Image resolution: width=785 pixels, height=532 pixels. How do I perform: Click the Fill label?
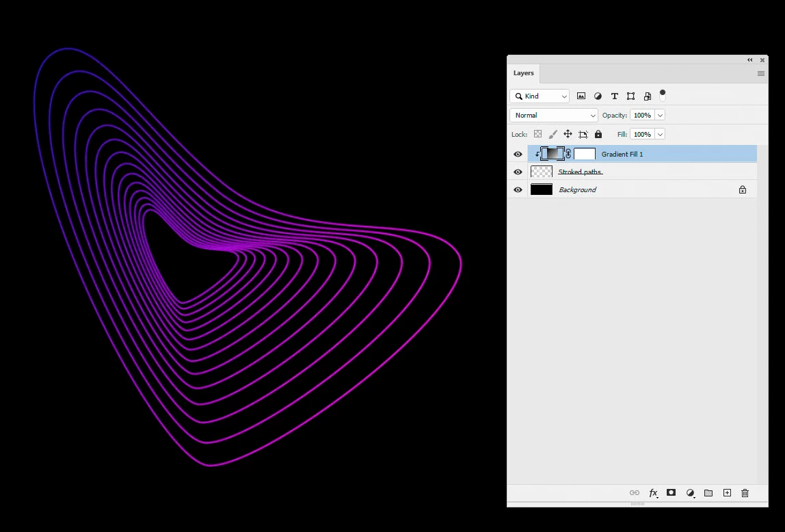pyautogui.click(x=622, y=134)
